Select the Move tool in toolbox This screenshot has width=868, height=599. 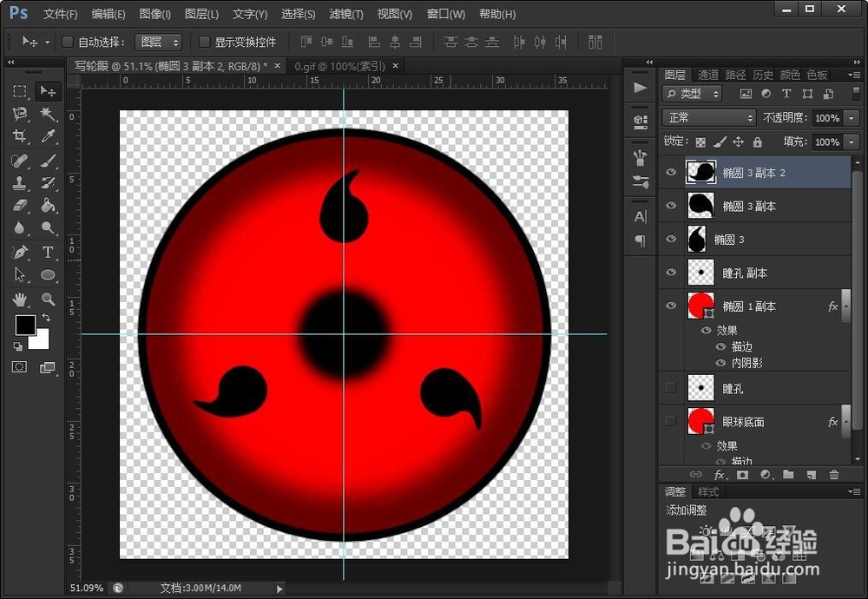click(48, 91)
